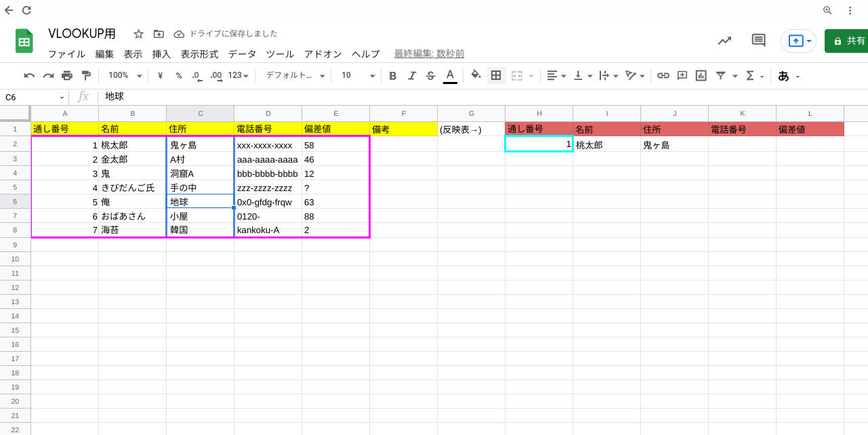Click the formula input bar
868x435 pixels.
coord(271,96)
